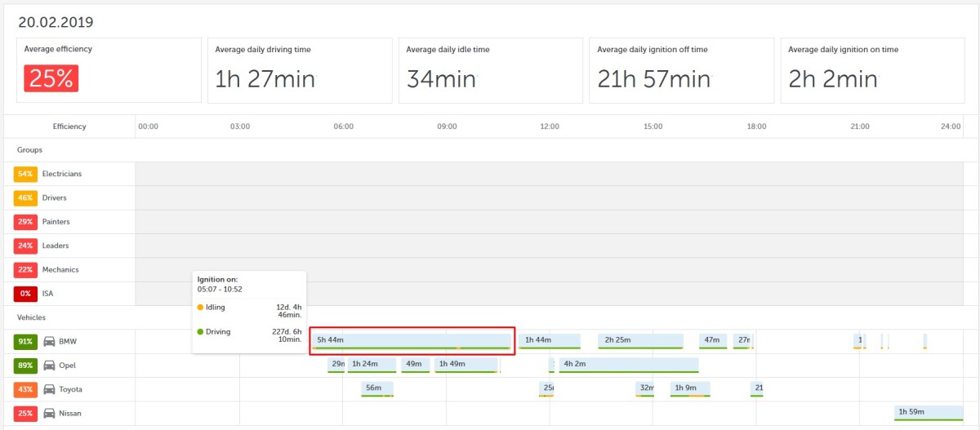Click the car icon beside BMW
The width and height of the screenshot is (980, 430).
(x=49, y=341)
